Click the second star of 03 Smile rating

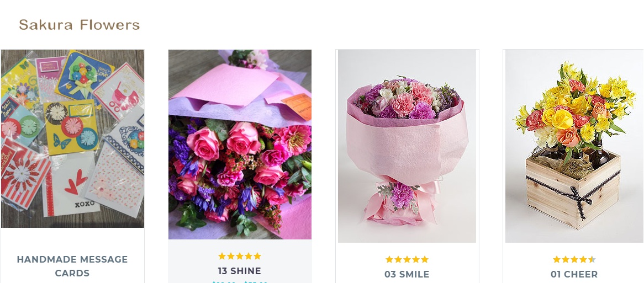398,259
